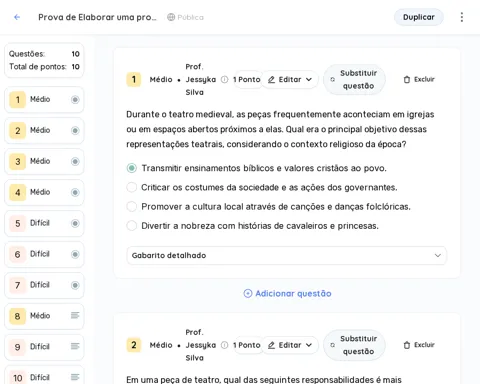Click trash icon to delete question 1
Image resolution: width=480 pixels, height=384 pixels.
(x=407, y=79)
